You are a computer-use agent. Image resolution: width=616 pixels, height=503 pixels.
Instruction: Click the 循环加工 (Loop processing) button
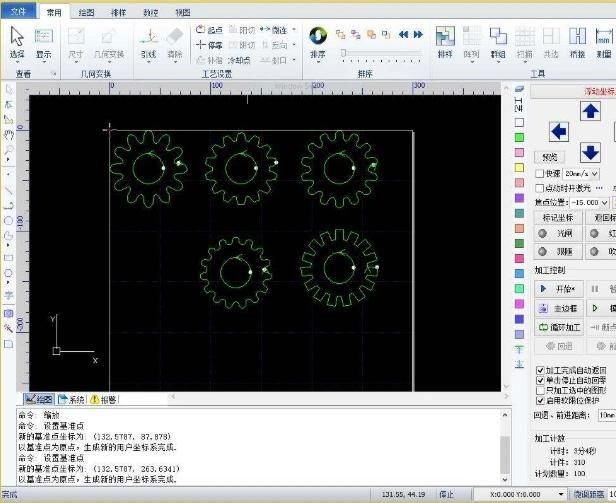pos(560,327)
